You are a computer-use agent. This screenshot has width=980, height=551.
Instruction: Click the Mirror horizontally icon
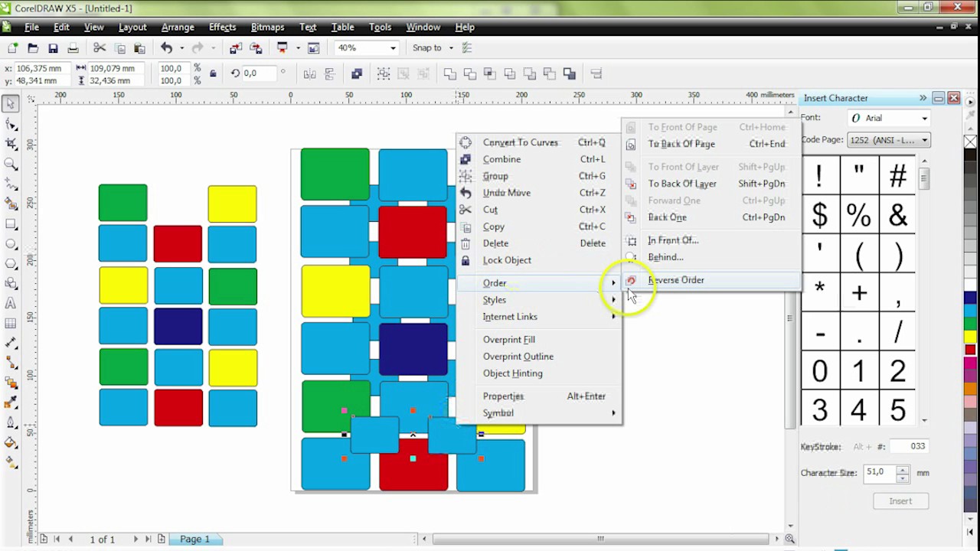(x=309, y=74)
